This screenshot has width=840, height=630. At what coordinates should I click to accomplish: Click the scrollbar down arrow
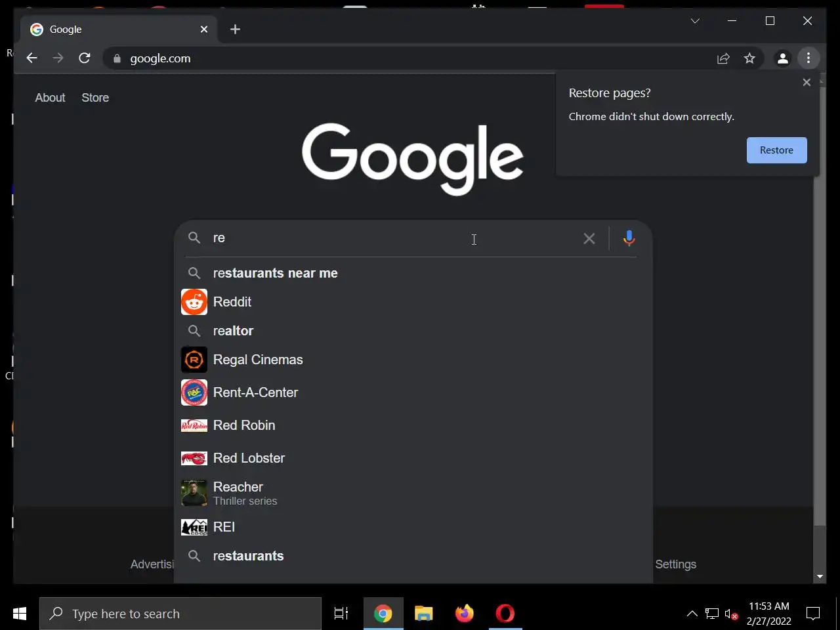[x=820, y=577]
